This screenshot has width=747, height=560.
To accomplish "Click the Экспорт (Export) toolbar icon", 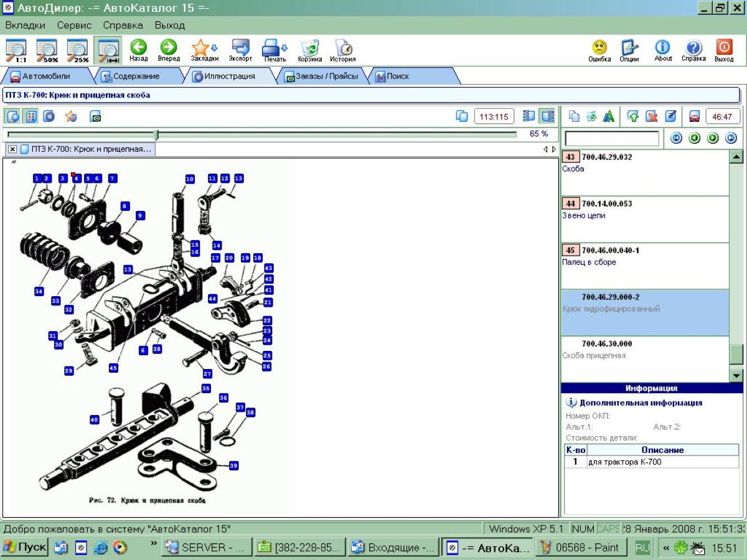I will click(240, 50).
